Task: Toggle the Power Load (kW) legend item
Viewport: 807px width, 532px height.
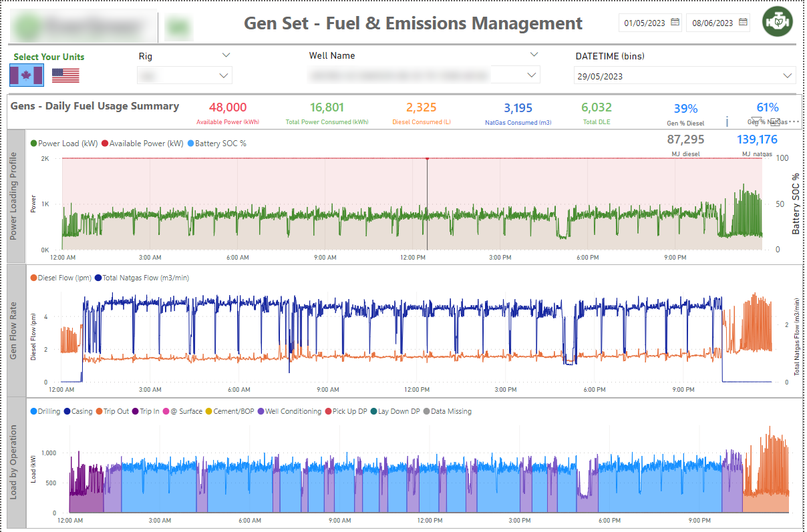Action: coord(65,144)
